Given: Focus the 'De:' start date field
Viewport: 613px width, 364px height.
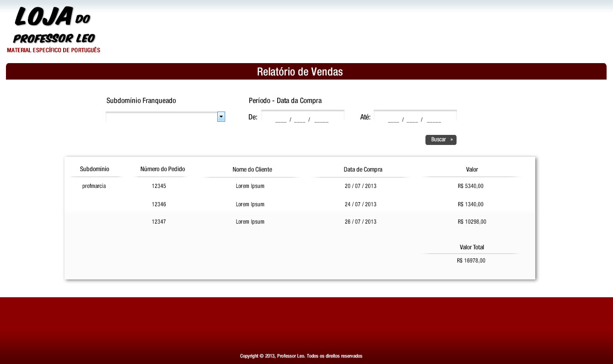Looking at the screenshot, I should point(302,118).
